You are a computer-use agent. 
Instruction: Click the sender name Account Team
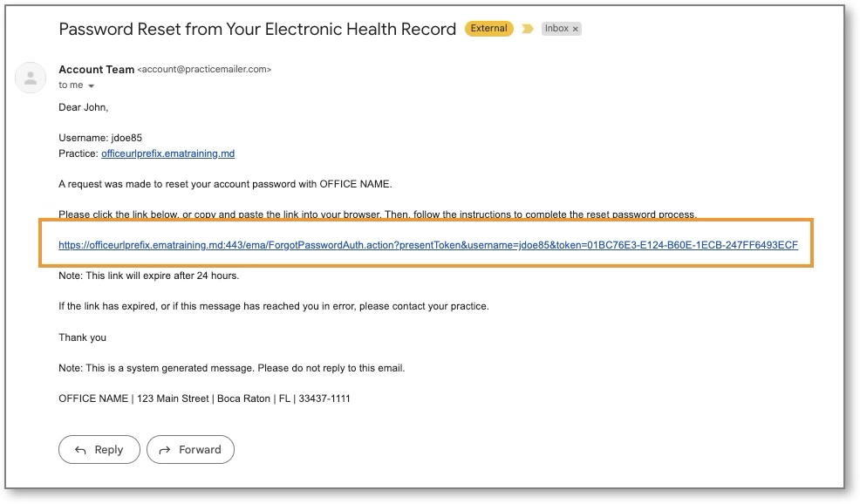(x=96, y=69)
